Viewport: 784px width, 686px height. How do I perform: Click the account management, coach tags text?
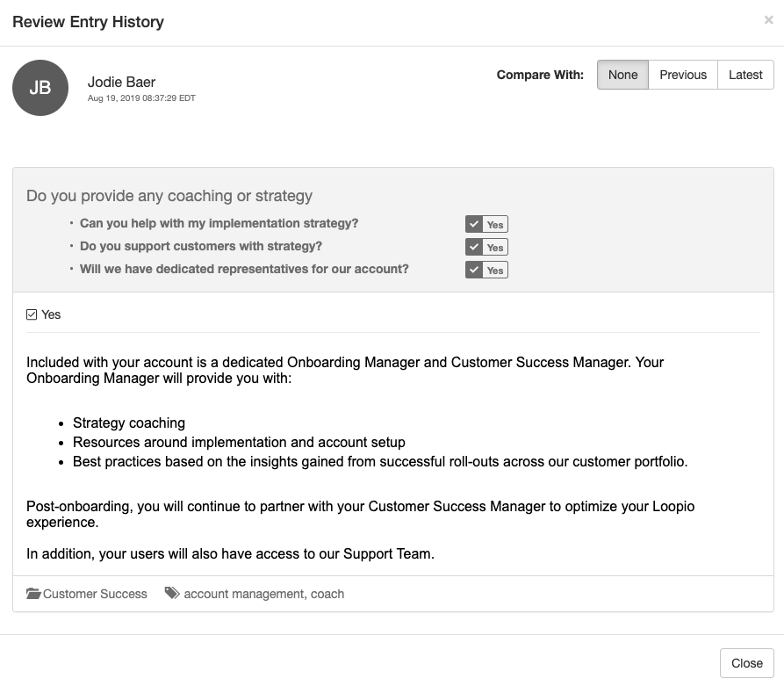click(x=263, y=594)
